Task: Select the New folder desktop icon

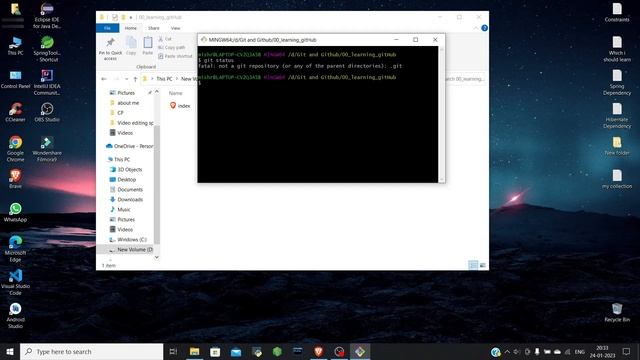Action: pos(617,146)
